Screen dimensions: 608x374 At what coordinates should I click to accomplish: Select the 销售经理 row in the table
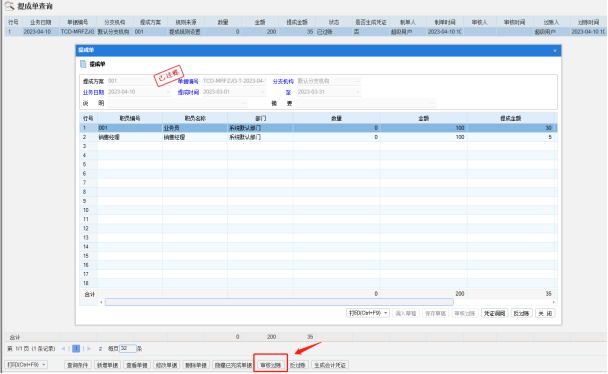[x=318, y=137]
